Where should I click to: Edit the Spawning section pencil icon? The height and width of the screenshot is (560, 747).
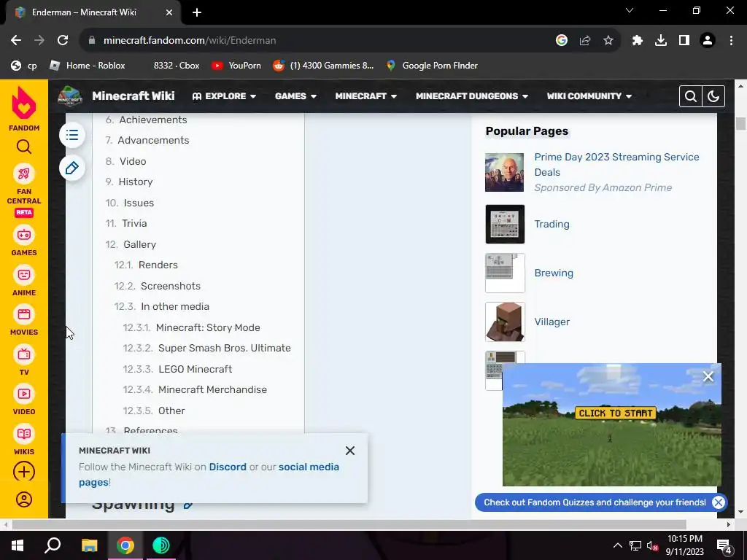[189, 505]
